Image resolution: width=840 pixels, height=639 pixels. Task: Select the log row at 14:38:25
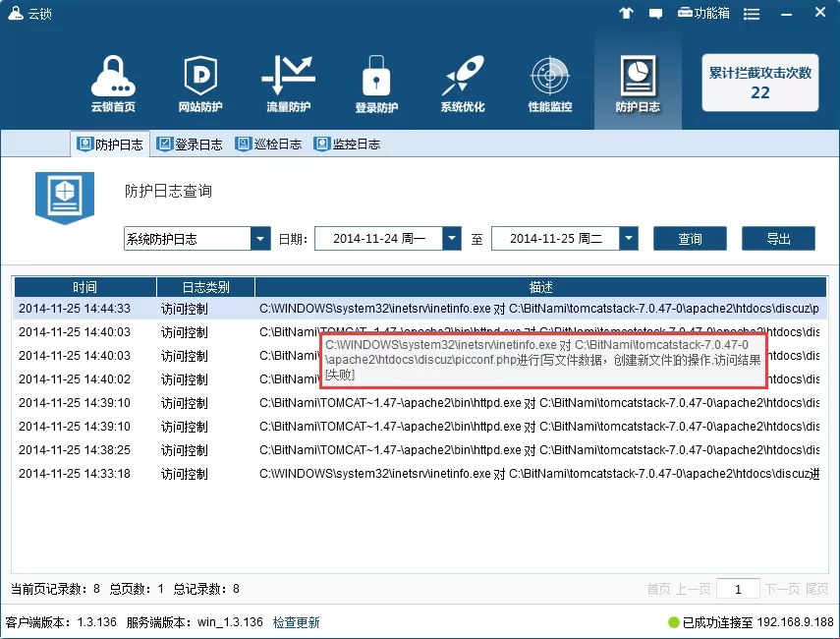[x=420, y=450]
